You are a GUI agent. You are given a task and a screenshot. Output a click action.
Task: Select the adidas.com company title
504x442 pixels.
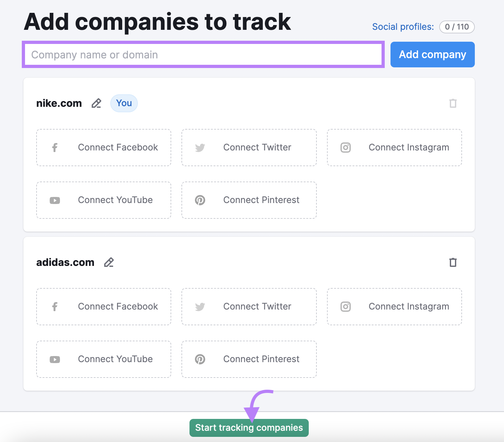65,262
